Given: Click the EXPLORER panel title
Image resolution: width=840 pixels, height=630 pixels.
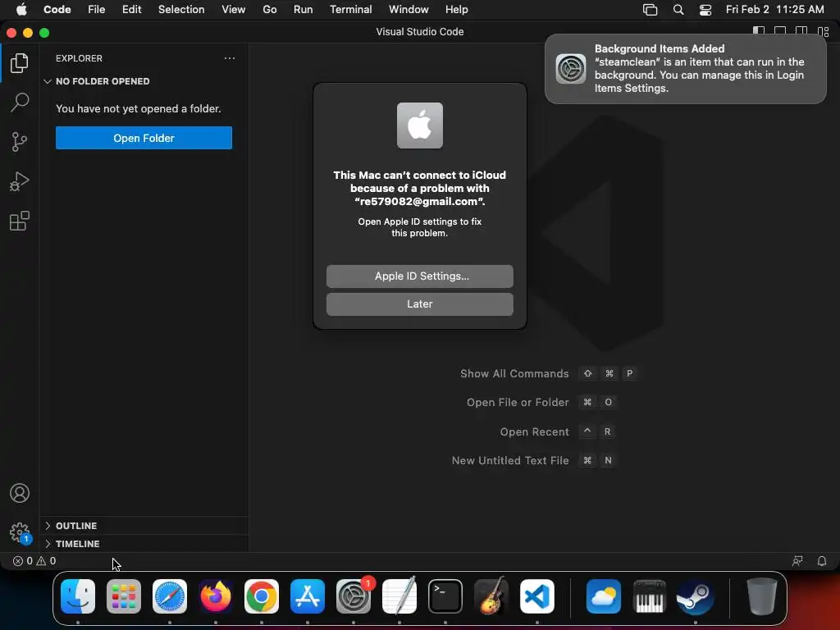Looking at the screenshot, I should point(79,58).
